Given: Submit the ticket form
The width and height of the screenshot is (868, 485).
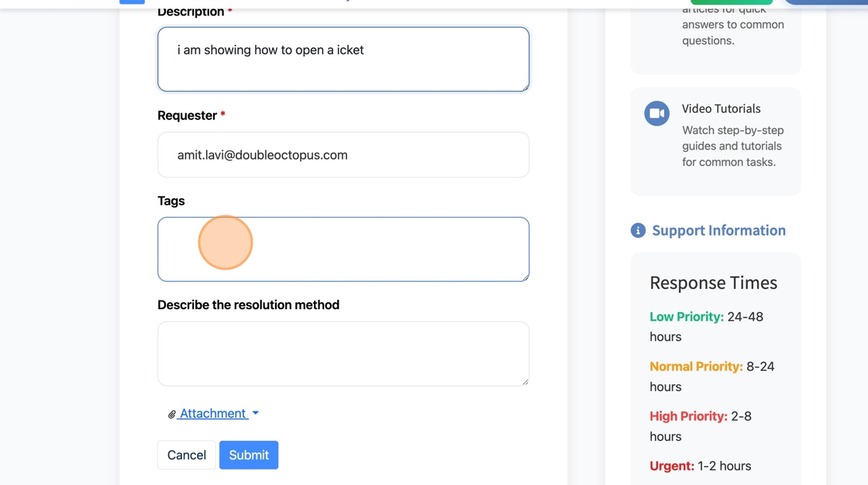Looking at the screenshot, I should tap(249, 455).
